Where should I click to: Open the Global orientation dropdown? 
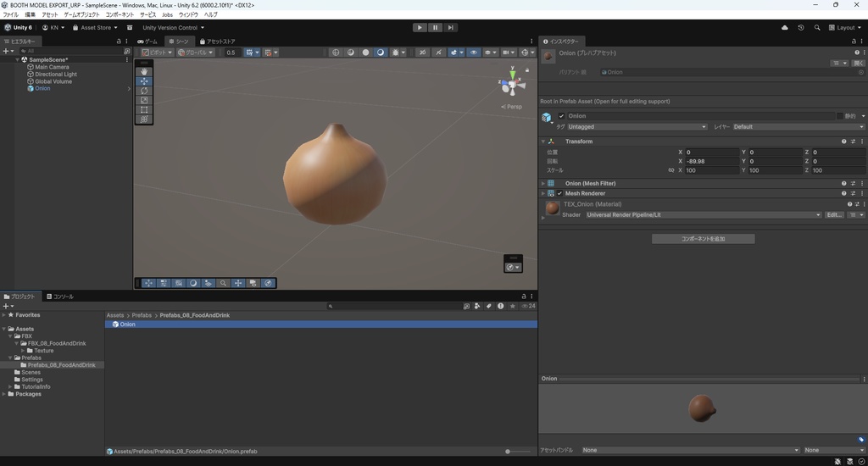pos(195,53)
